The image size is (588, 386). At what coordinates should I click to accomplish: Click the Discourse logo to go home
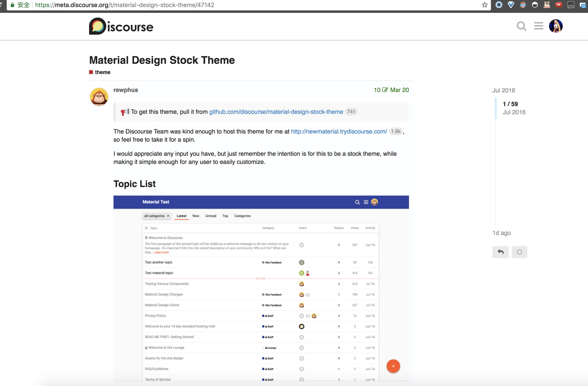pyautogui.click(x=121, y=26)
